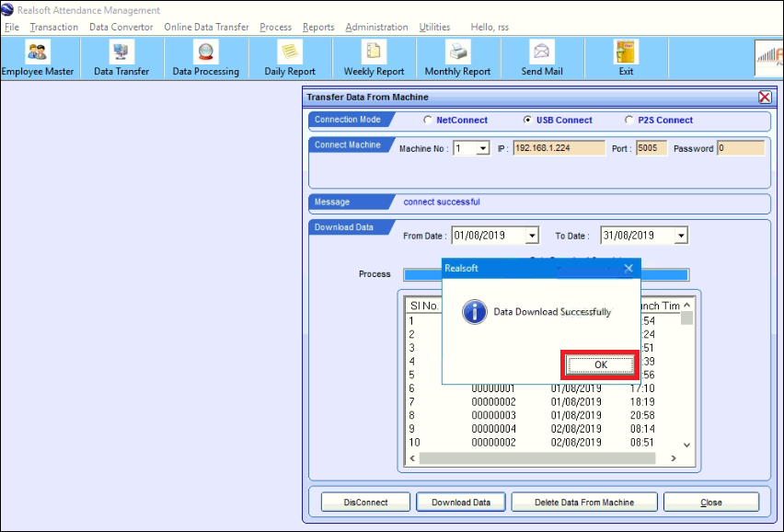Click the Delete Data From Machine button
Image resolution: width=784 pixels, height=532 pixels.
click(583, 502)
